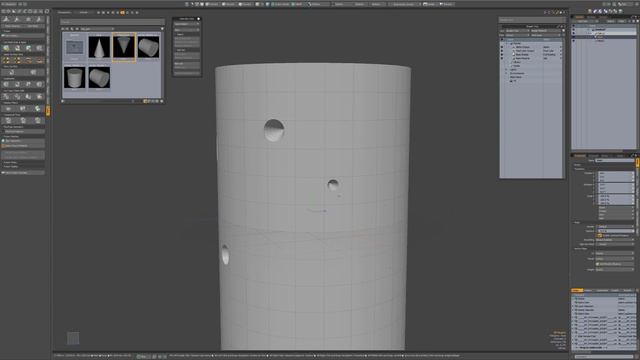Click the orange-highlighted viewport header icon

pyautogui.click(x=122, y=13)
